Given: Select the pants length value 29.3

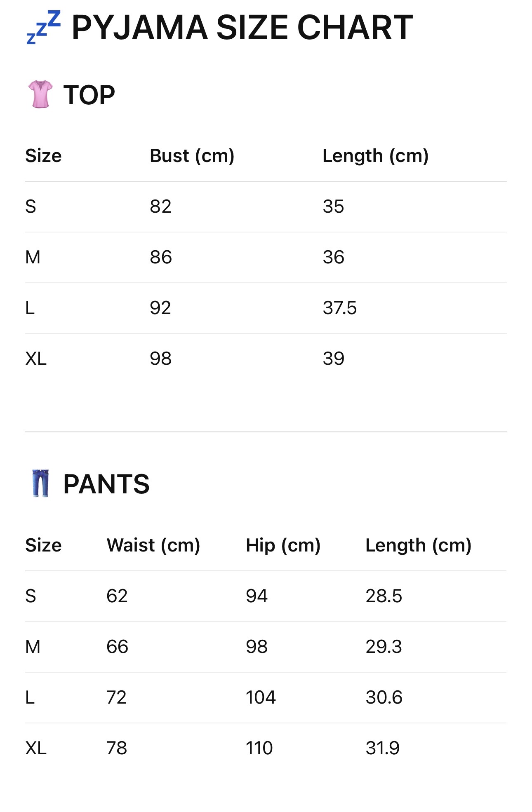Looking at the screenshot, I should coord(384,647).
